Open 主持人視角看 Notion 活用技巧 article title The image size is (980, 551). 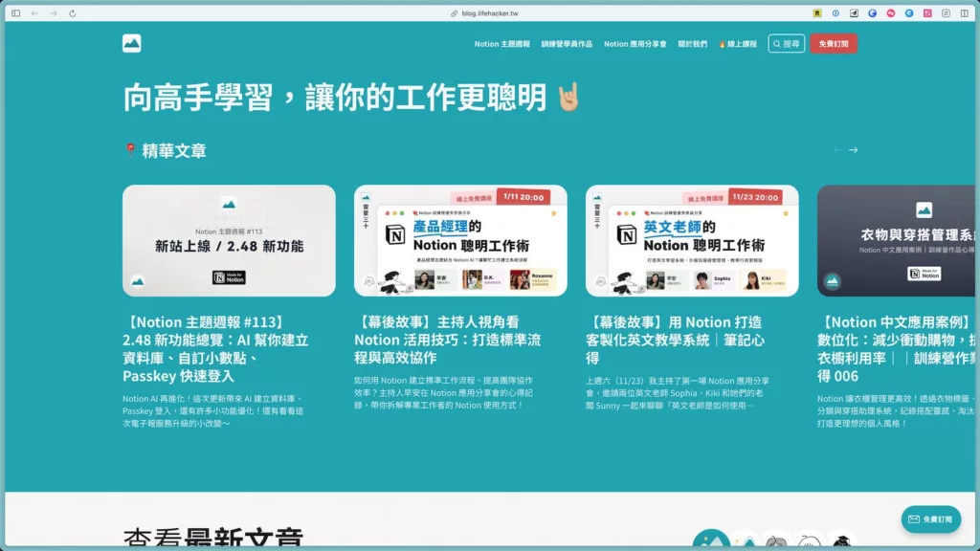pyautogui.click(x=448, y=340)
